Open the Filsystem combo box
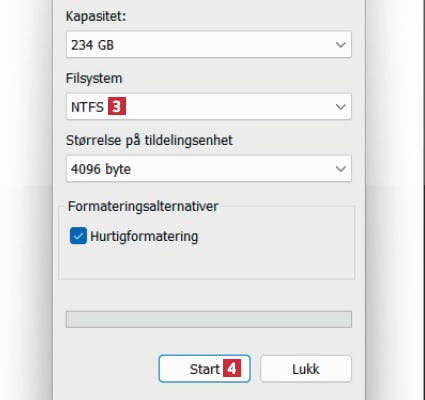425x400 pixels. coord(209,107)
